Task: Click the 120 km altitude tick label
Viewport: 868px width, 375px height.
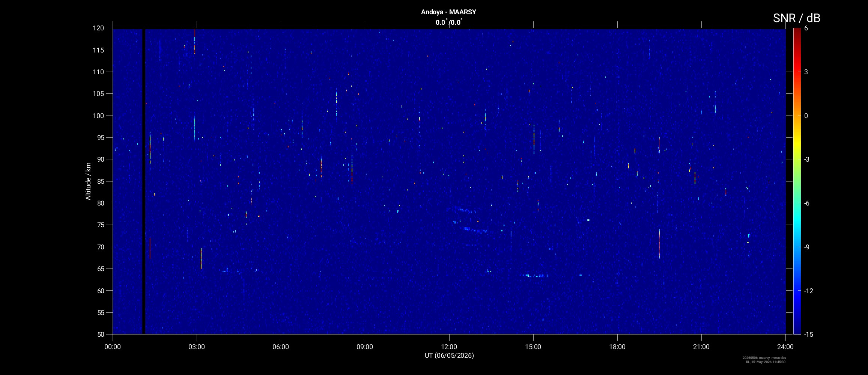Action: click(98, 28)
